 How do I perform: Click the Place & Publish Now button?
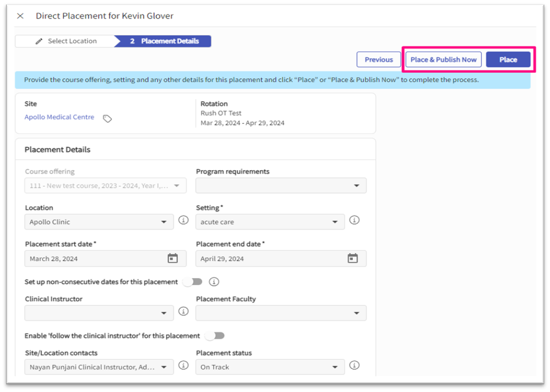point(443,59)
